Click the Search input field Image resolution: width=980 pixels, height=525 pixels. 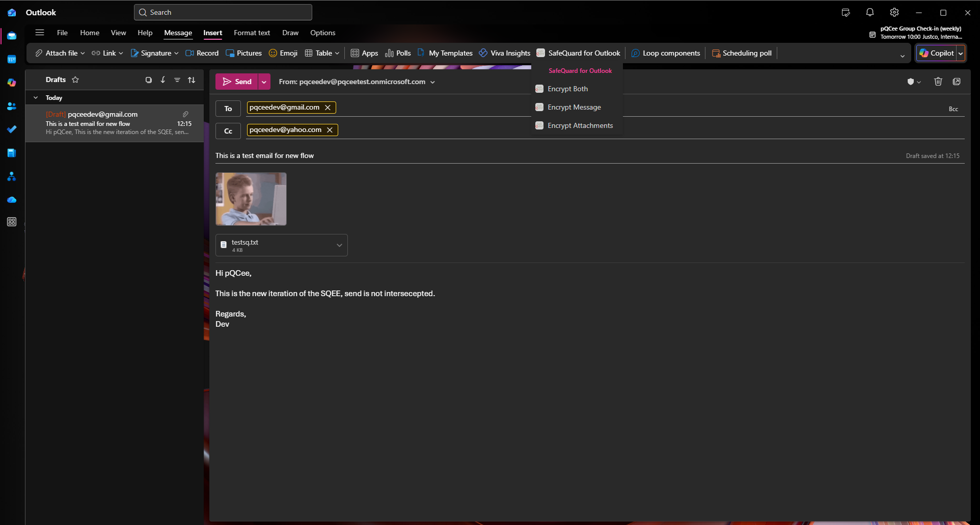pyautogui.click(x=223, y=12)
